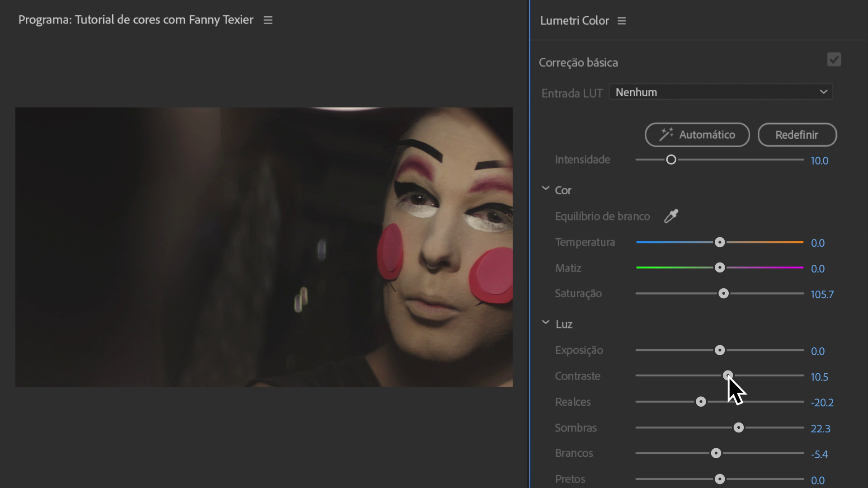
Task: Click the Brancos value -5.4
Action: click(819, 454)
